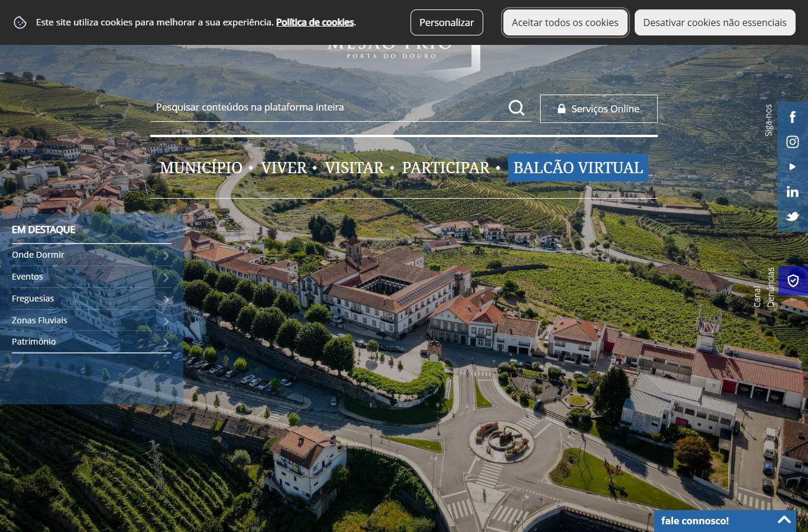
Task: Expand the Freguesias arrow
Action: (166, 299)
